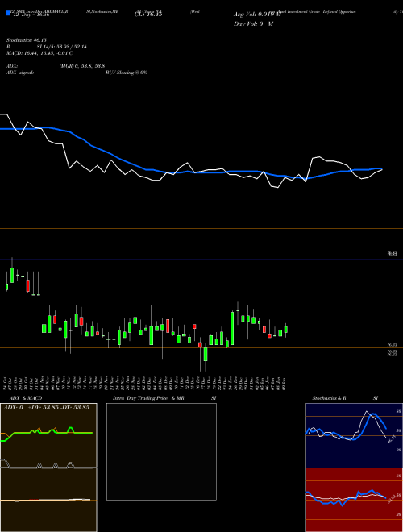Screen dimensions: 403x532
Task: Select the 'Intra Day Trading Price & MRSI' title
Action: click(x=164, y=398)
